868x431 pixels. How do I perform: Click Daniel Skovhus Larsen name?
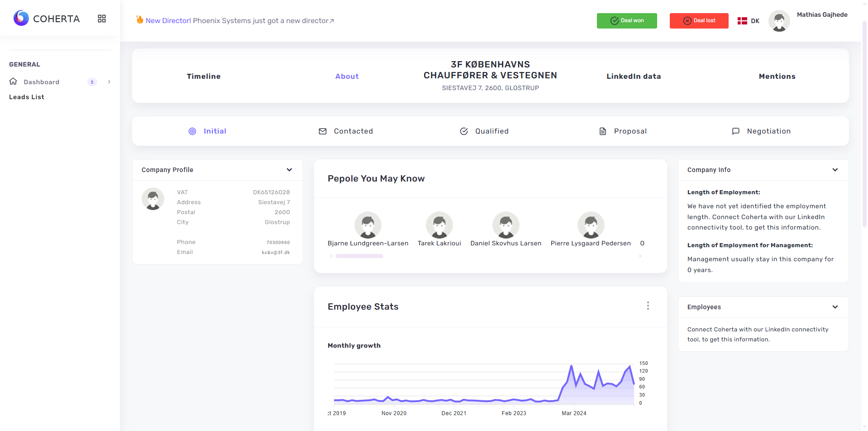(506, 244)
